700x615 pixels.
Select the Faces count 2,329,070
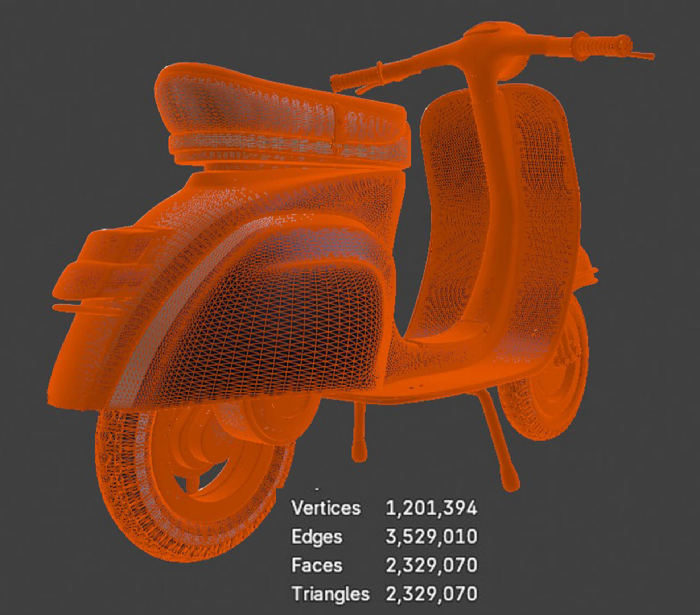(x=431, y=566)
